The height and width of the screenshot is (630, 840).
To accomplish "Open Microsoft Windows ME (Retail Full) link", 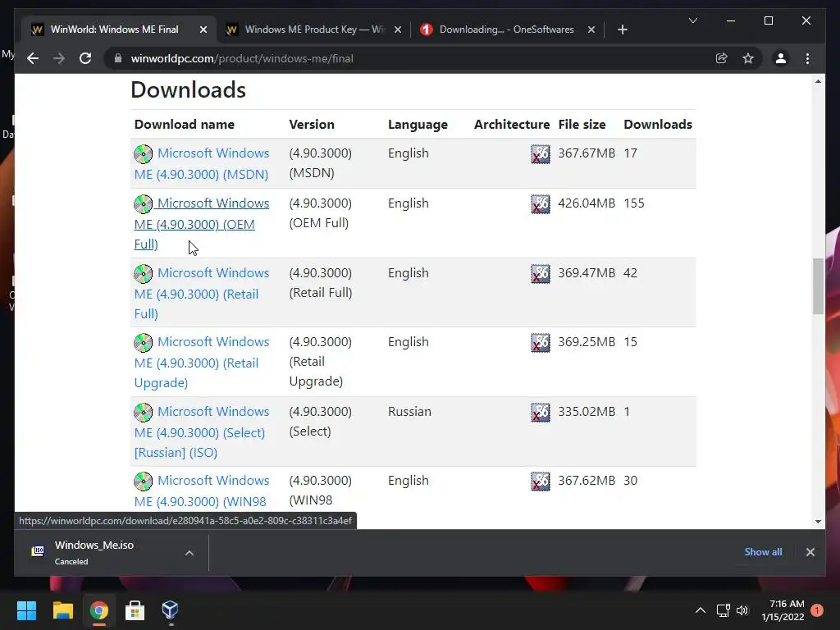I will (202, 293).
